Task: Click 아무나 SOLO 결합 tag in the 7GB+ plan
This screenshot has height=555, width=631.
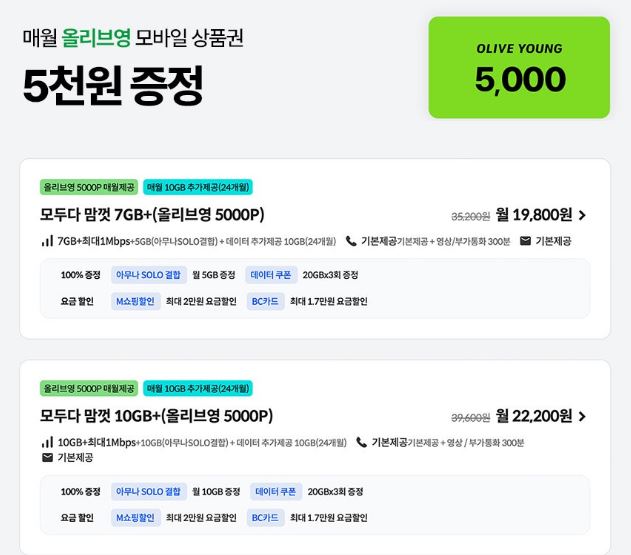Action: [148, 275]
